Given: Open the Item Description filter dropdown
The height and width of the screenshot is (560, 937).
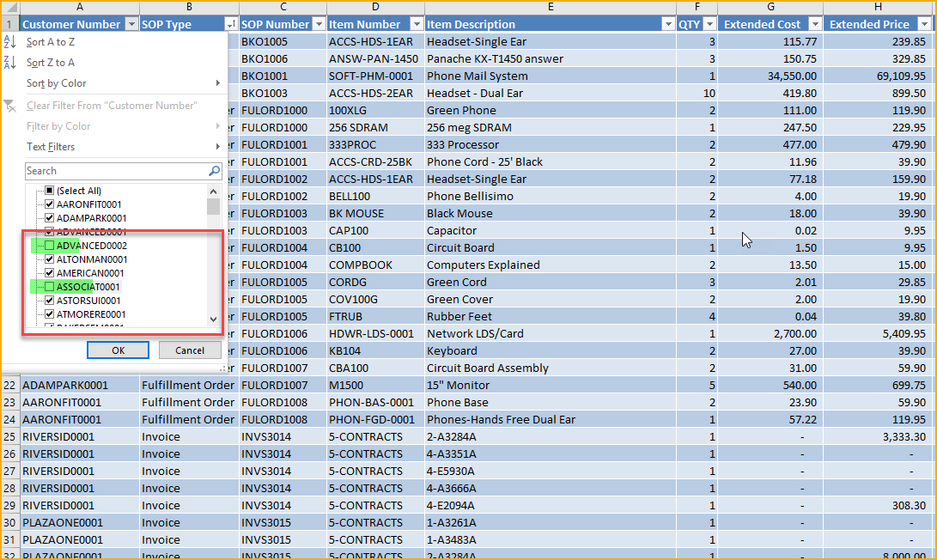Looking at the screenshot, I should coord(668,25).
